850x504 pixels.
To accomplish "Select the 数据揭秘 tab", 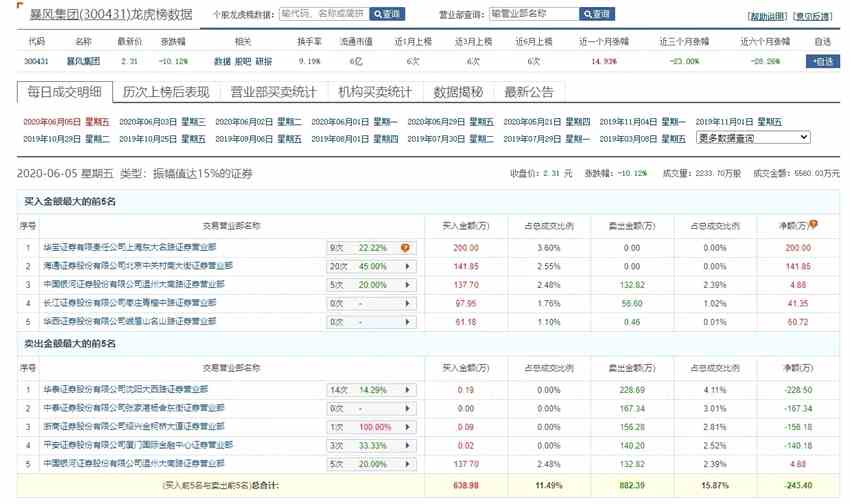I will tap(458, 92).
